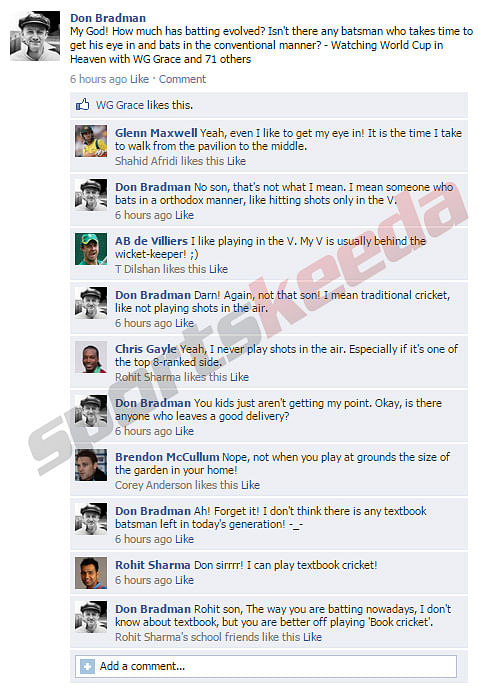Like Glenn Maxwell's comment
The image size is (492, 689).
pos(236,161)
